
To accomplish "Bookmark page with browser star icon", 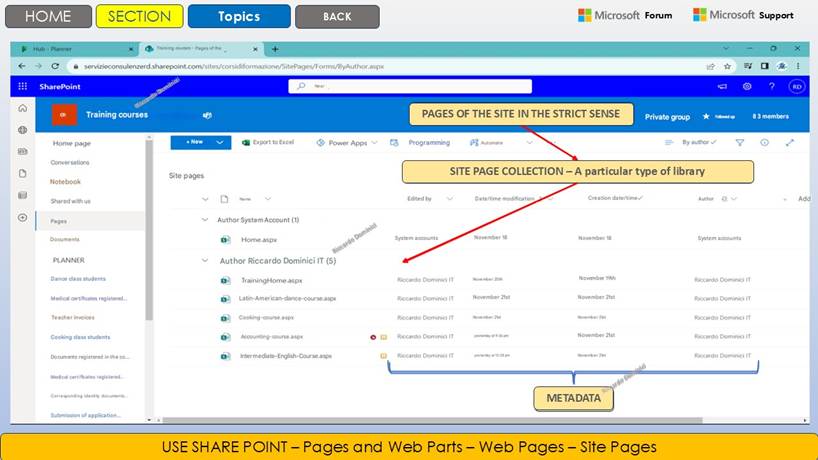I will (729, 66).
